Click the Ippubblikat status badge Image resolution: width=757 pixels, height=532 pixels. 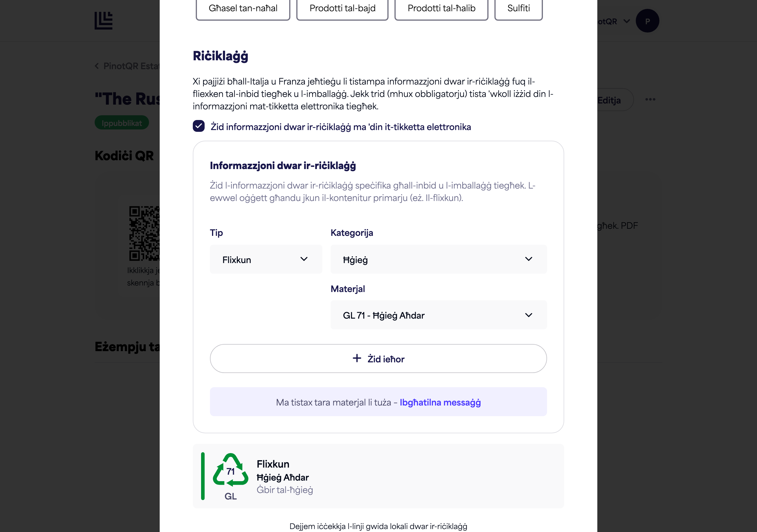[x=122, y=123]
